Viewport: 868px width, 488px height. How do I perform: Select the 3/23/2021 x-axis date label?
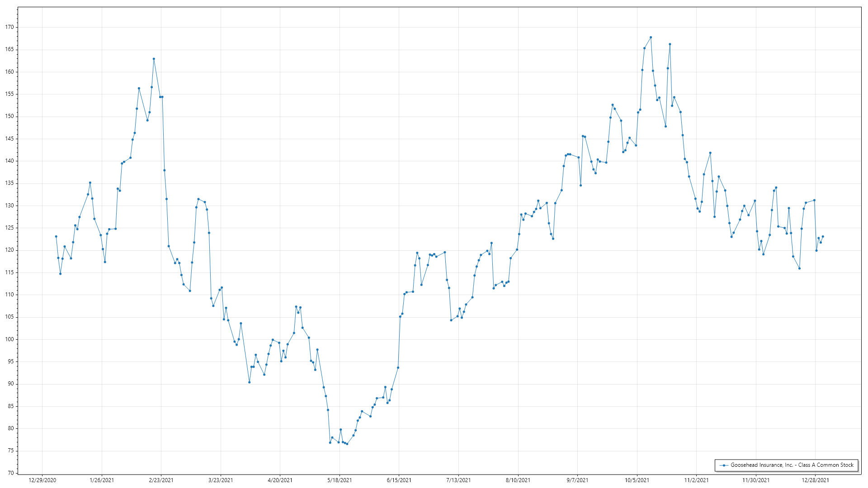coord(221,480)
